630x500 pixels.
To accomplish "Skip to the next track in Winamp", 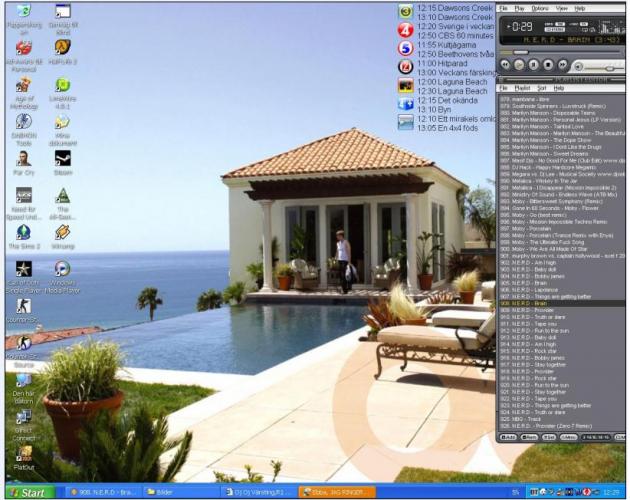I will tap(560, 65).
